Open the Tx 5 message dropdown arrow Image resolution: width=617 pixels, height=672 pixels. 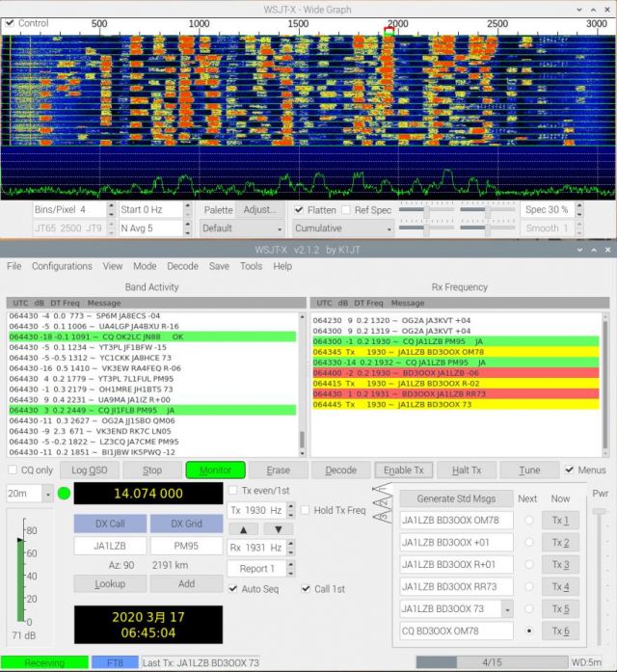click(x=507, y=609)
